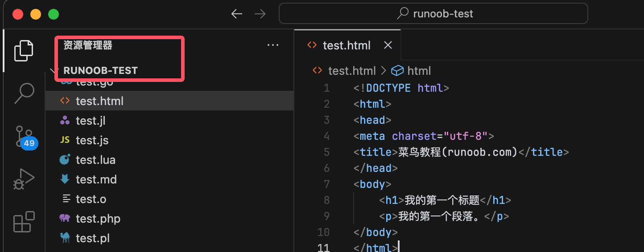
Task: Close the test.html editor tab
Action: [388, 45]
